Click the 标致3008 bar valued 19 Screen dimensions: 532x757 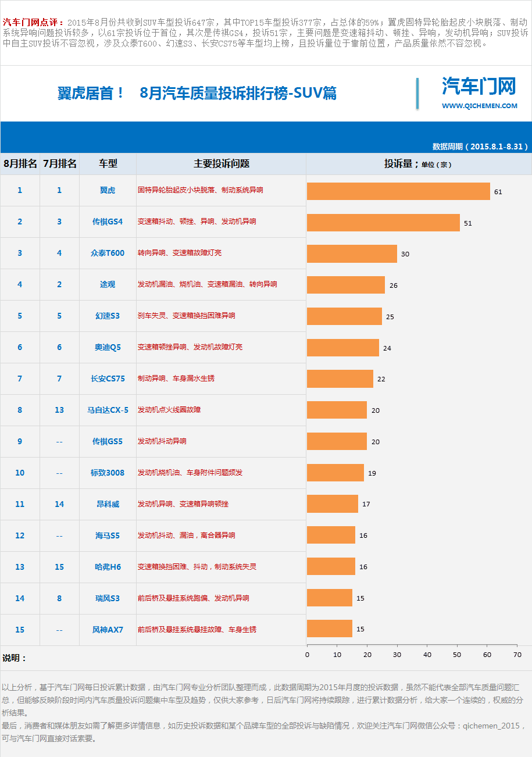335,473
